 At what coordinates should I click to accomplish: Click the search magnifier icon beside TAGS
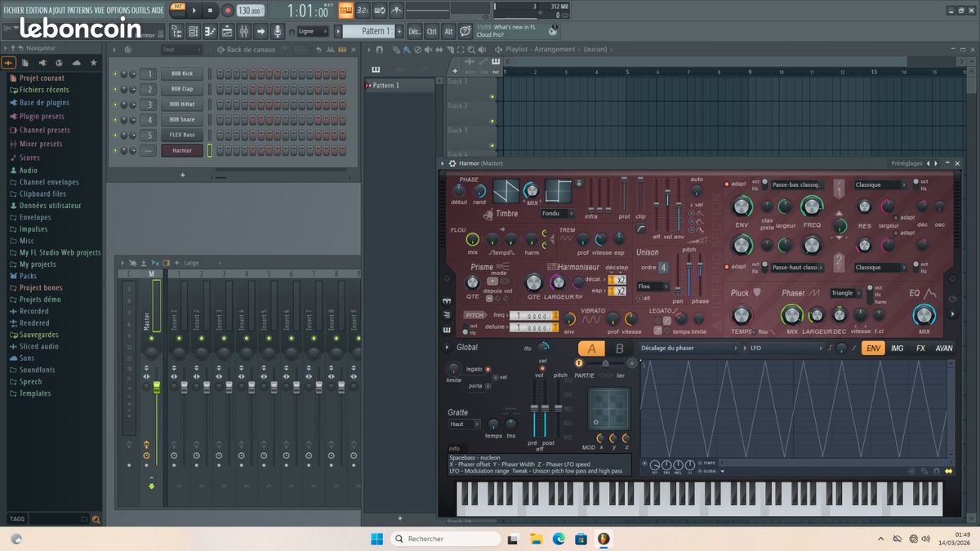(x=96, y=519)
